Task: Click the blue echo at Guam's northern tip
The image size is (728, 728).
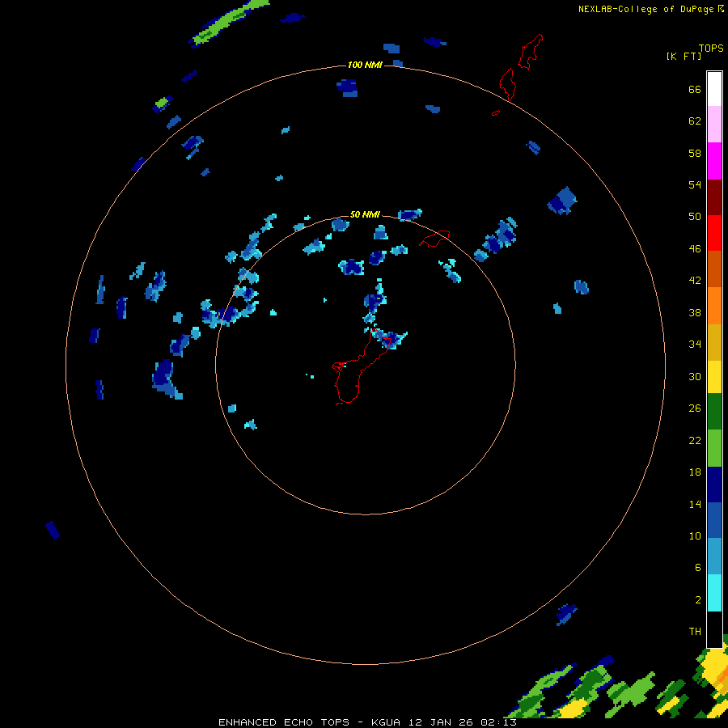Action: 389,339
